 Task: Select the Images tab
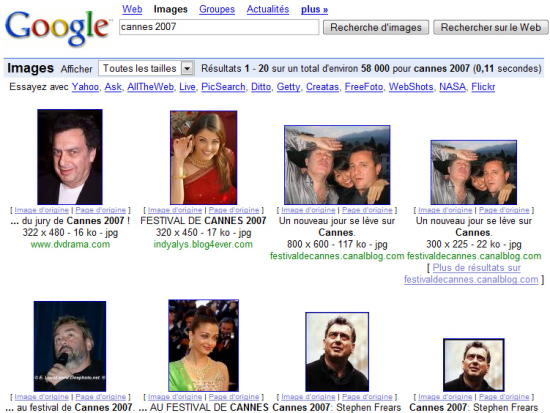[170, 9]
